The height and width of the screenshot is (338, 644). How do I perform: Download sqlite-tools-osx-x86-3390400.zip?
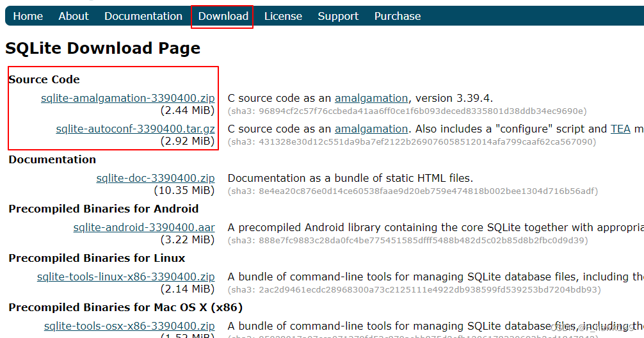click(x=129, y=326)
